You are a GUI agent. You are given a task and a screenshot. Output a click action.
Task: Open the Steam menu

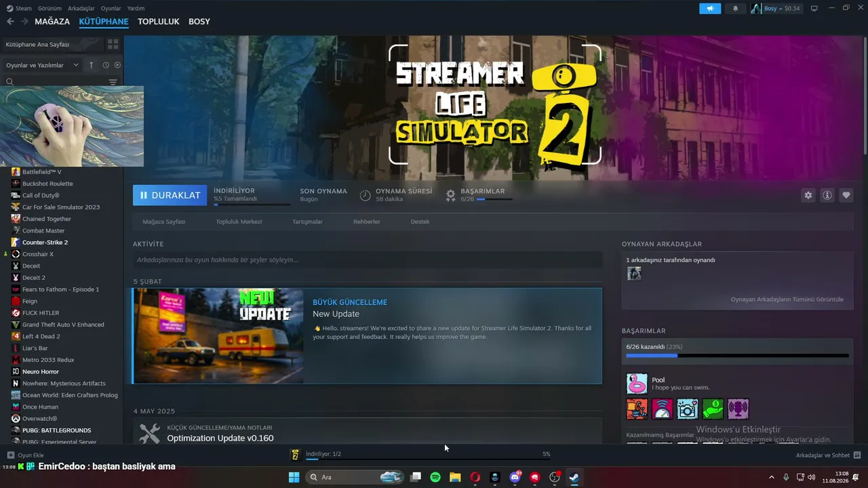pyautogui.click(x=19, y=8)
